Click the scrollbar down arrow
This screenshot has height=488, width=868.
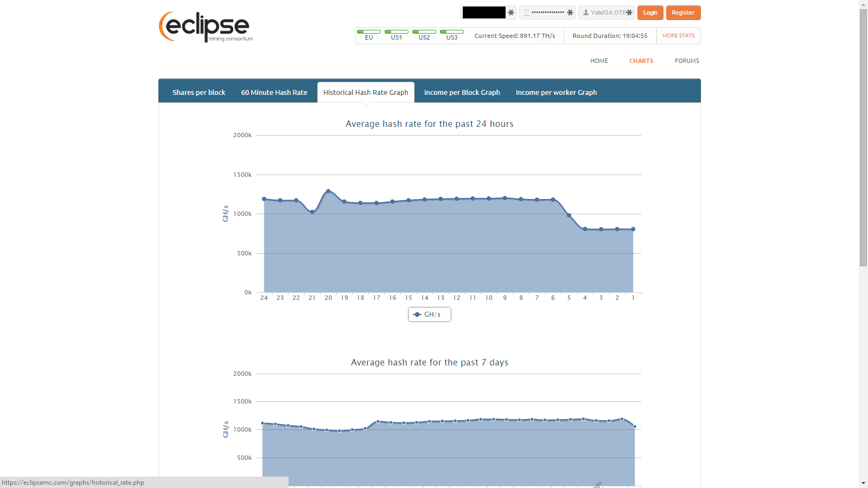pos(863,483)
